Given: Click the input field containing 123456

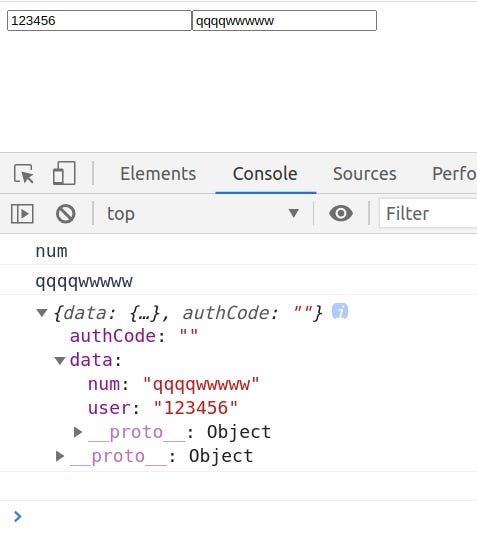Looking at the screenshot, I should click(99, 21).
